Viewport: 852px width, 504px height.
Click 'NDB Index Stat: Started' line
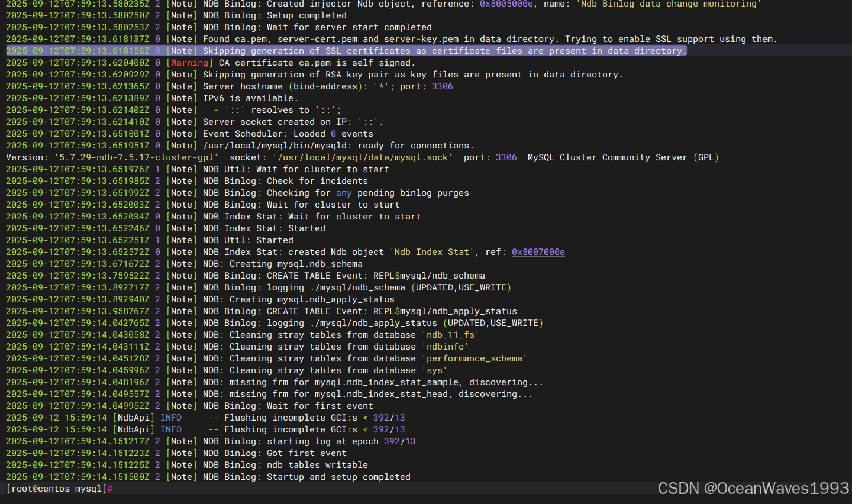pos(166,228)
